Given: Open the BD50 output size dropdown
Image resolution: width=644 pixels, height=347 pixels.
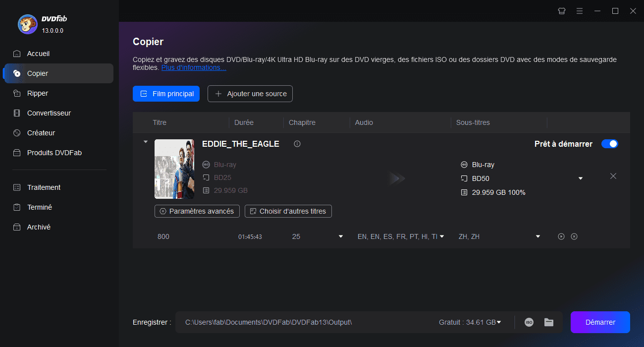Looking at the screenshot, I should [x=581, y=178].
